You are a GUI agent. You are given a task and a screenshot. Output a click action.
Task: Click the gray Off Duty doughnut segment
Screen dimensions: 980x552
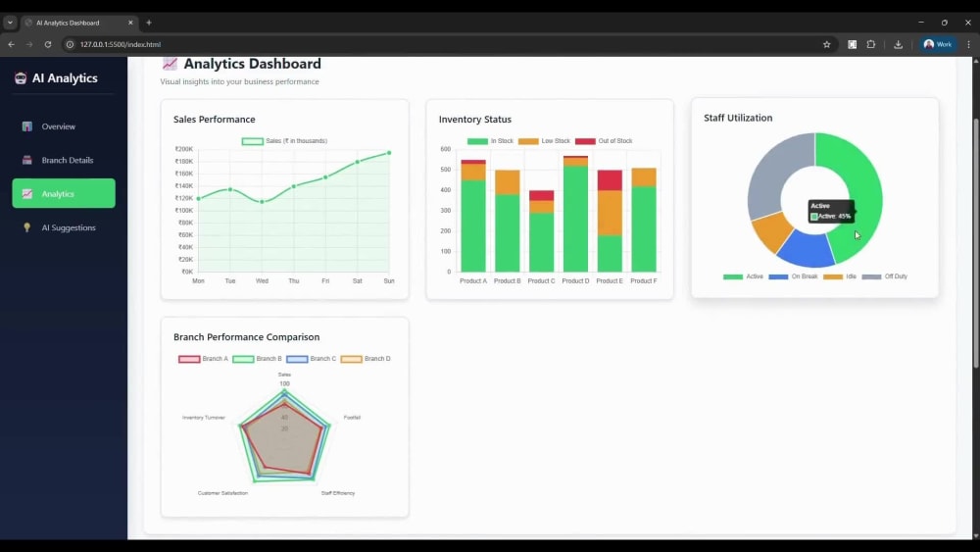[x=774, y=170]
